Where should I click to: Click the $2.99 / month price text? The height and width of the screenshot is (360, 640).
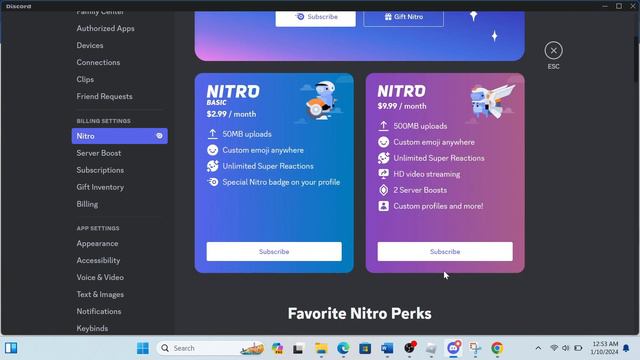tap(231, 114)
